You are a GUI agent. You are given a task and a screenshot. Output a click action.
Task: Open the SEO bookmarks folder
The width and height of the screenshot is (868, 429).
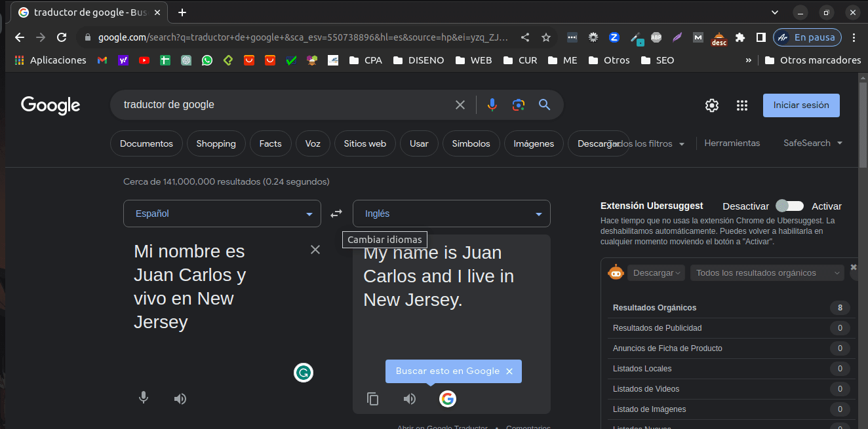[657, 60]
